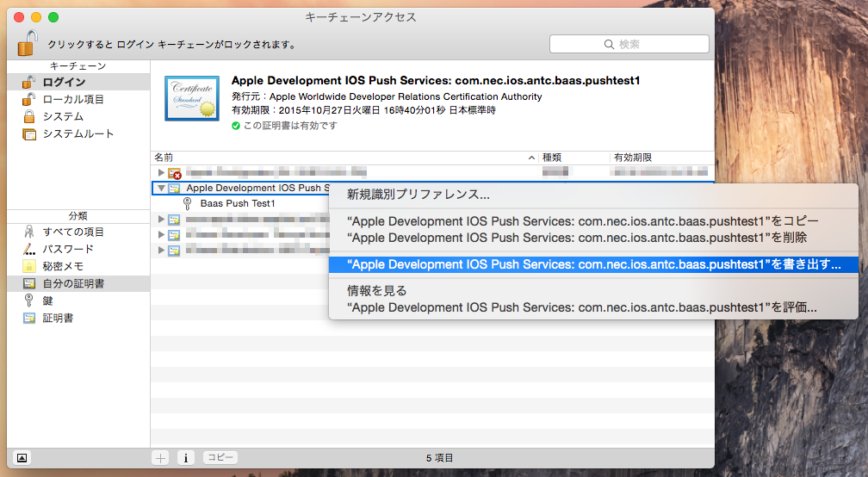Expand the first certificate row with red badge

[x=161, y=173]
